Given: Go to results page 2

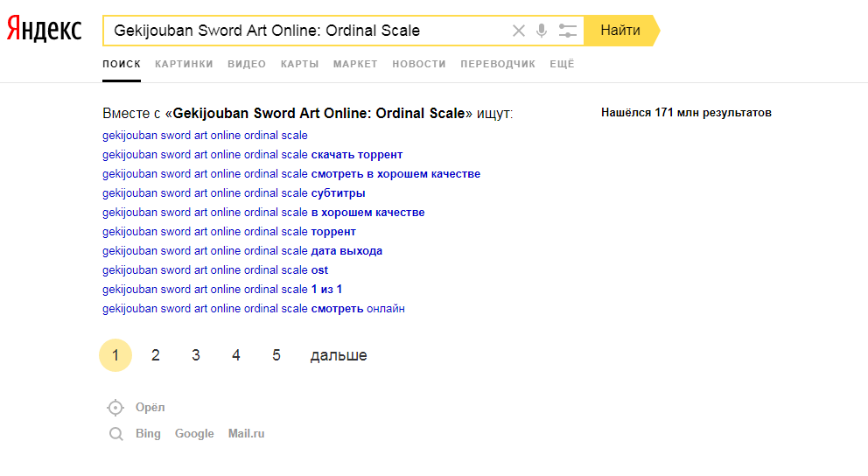Looking at the screenshot, I should [156, 355].
